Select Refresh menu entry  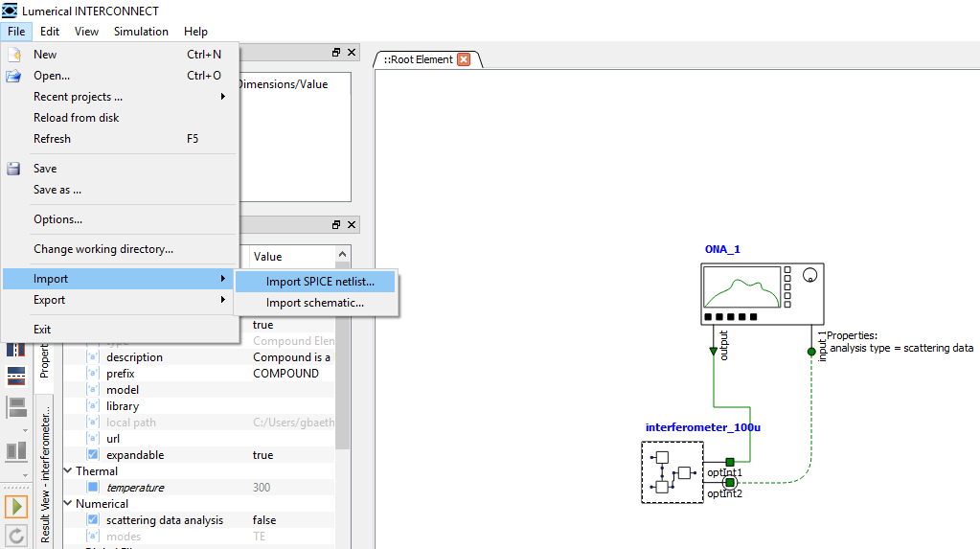click(x=120, y=139)
